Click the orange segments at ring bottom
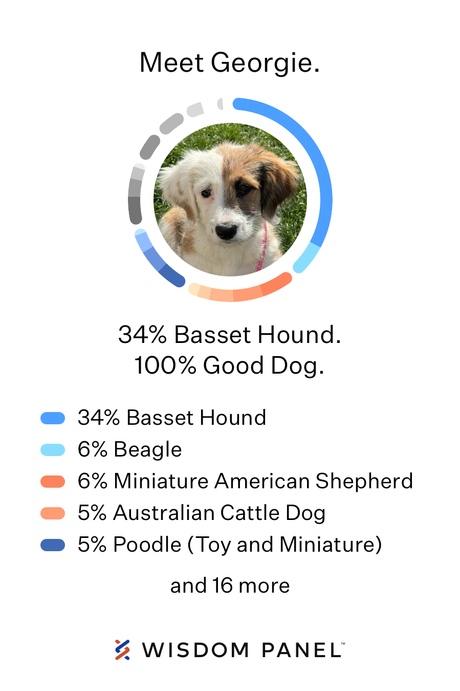Screen dimensions: 460x691 [240, 292]
